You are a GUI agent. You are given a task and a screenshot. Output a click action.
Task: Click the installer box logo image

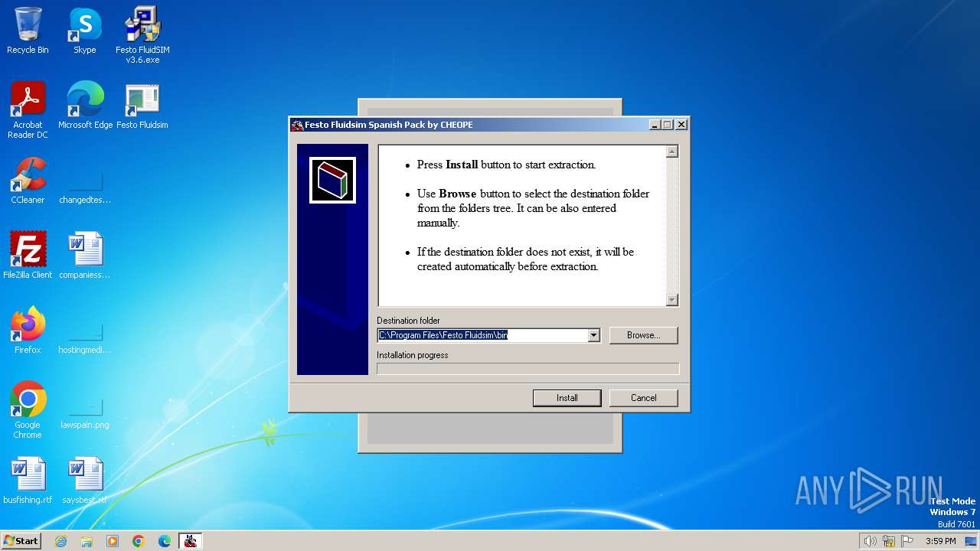[332, 181]
